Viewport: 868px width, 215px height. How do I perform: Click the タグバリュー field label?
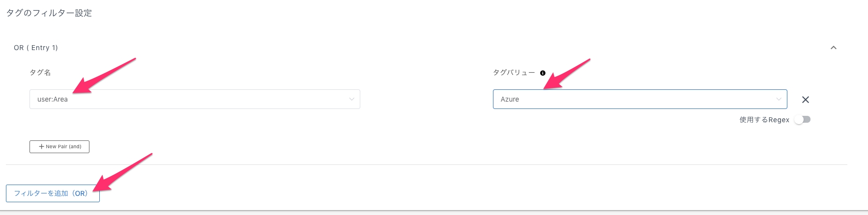point(514,73)
